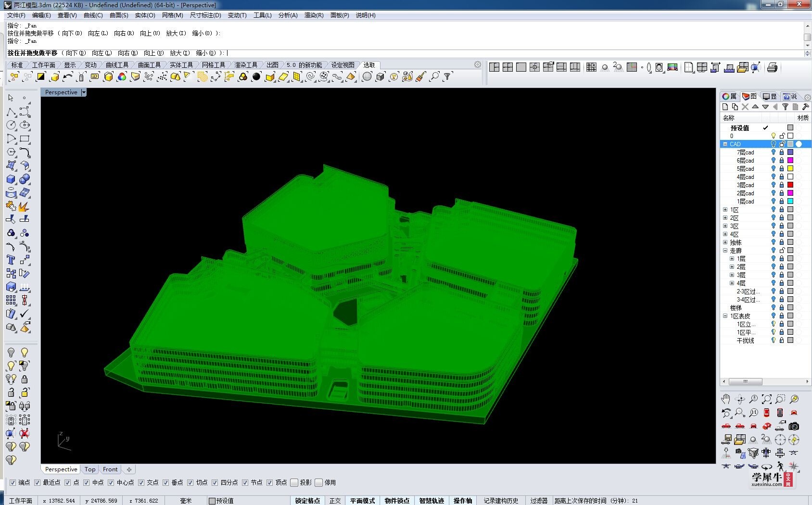This screenshot has width=812, height=505.
Task: Switch to the Top viewport tab
Action: (x=90, y=469)
